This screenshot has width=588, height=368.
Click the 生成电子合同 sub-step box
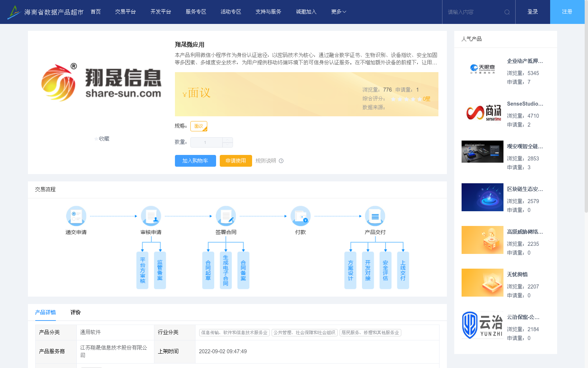coord(226,270)
